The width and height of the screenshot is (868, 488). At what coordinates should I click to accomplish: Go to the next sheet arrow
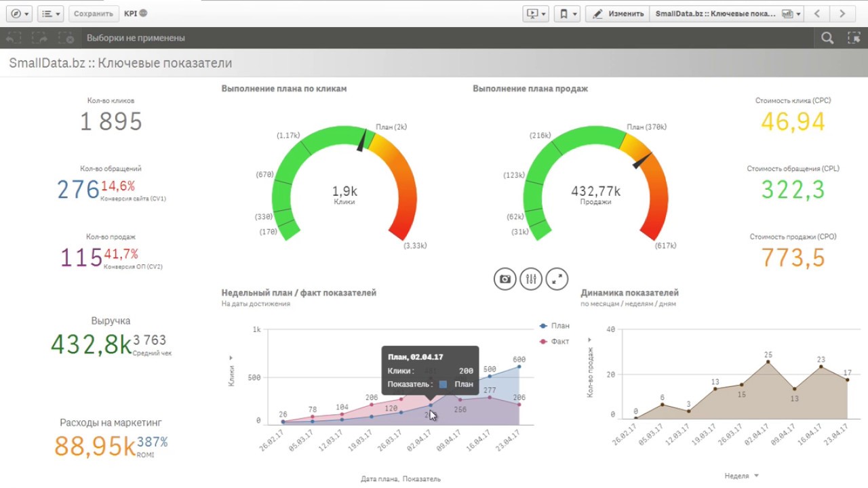[842, 14]
